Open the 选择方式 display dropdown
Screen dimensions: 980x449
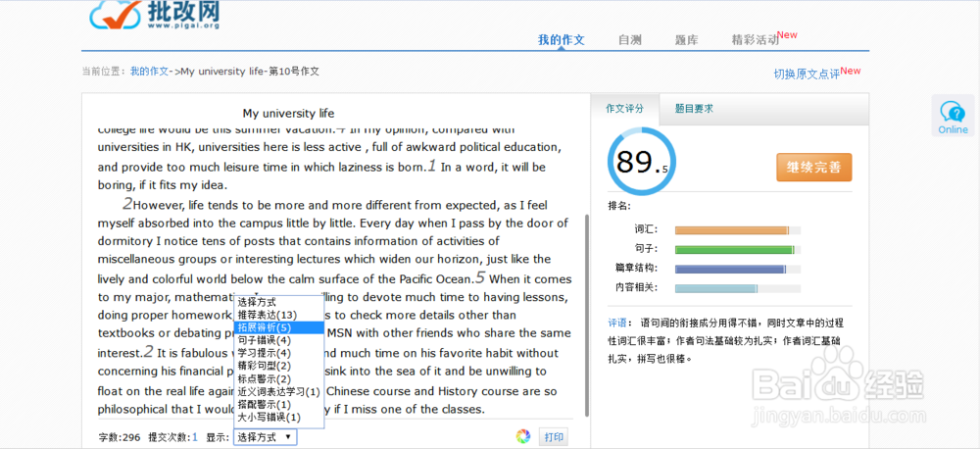tap(265, 437)
